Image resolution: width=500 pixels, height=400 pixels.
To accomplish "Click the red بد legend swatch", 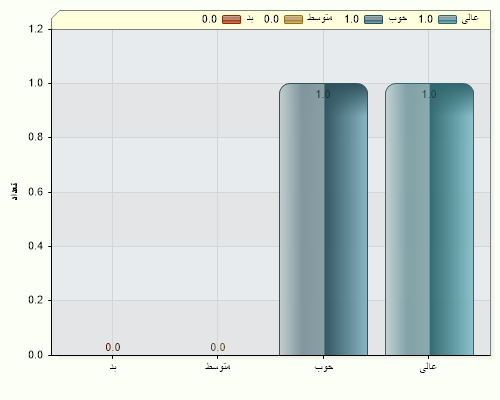I will [x=231, y=19].
